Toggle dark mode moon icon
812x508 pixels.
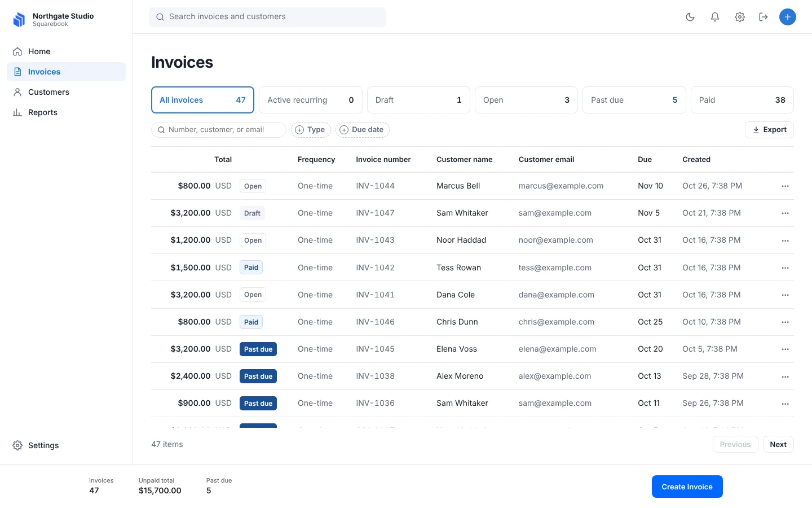[x=690, y=17]
